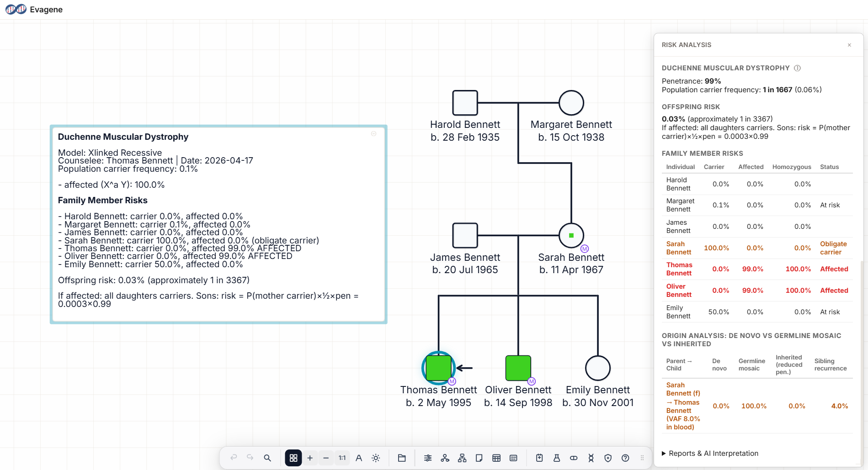868x470 pixels.
Task: Collapse the Duchenne Muscular Dystrophy note box
Action: point(373,134)
